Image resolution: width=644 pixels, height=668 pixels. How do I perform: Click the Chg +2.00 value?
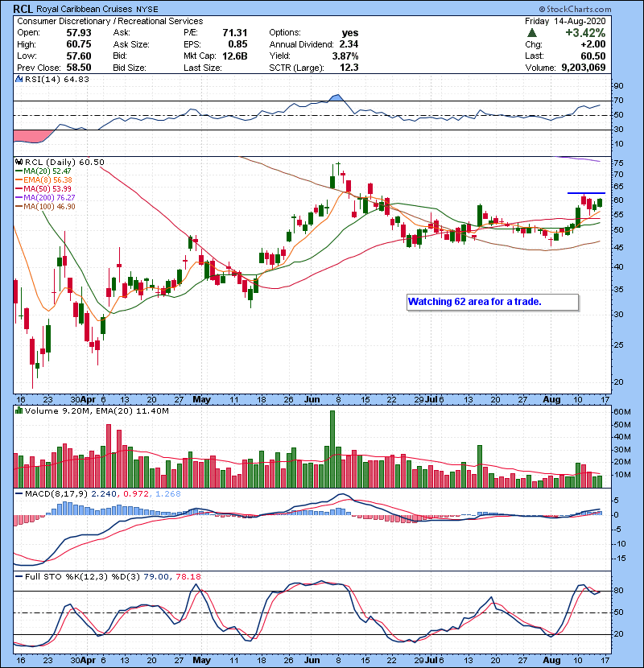coord(593,44)
